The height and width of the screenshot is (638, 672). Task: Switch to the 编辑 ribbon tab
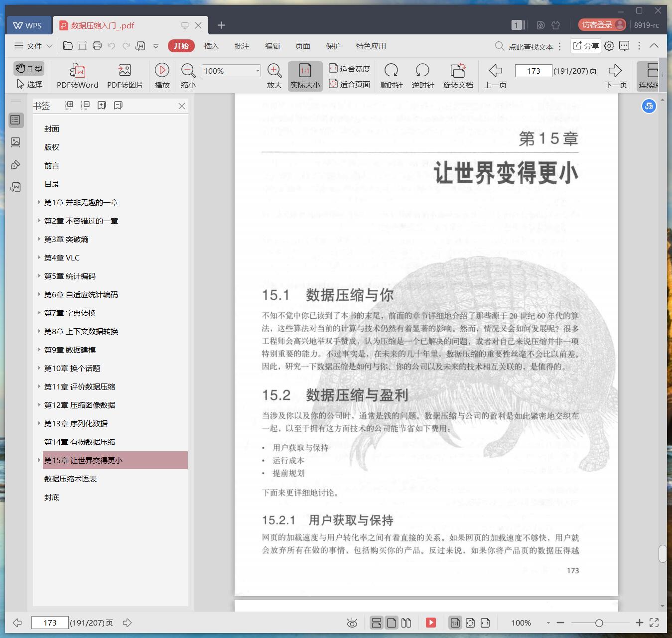point(272,46)
